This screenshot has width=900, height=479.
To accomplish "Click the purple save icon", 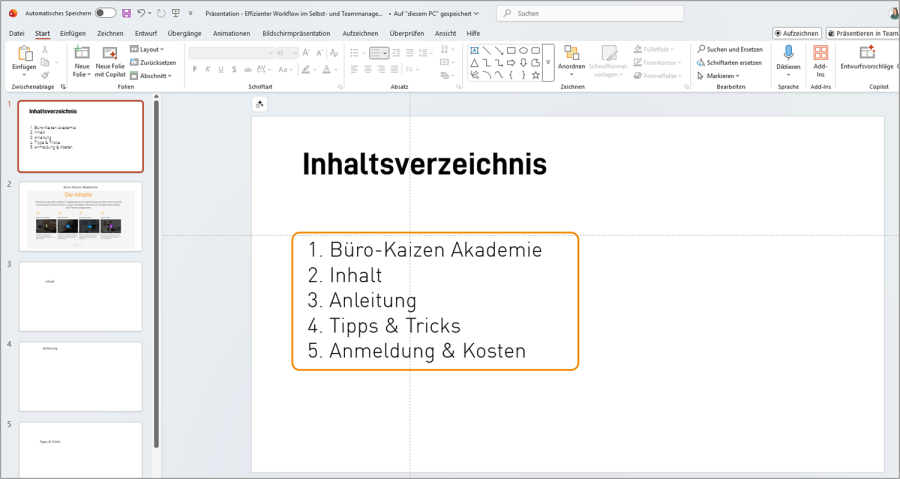I will pos(126,13).
